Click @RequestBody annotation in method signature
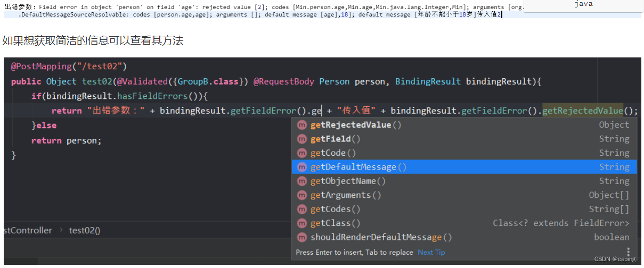Screen dimensions: 644x268 284,81
